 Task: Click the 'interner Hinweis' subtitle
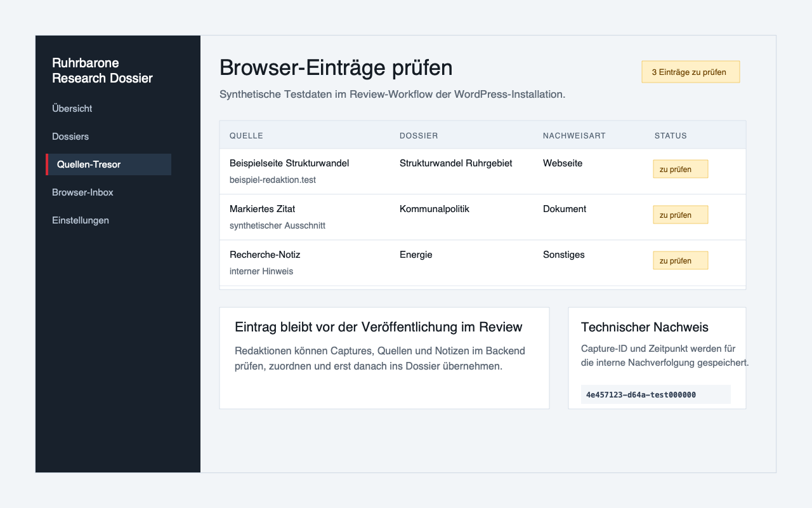click(261, 271)
